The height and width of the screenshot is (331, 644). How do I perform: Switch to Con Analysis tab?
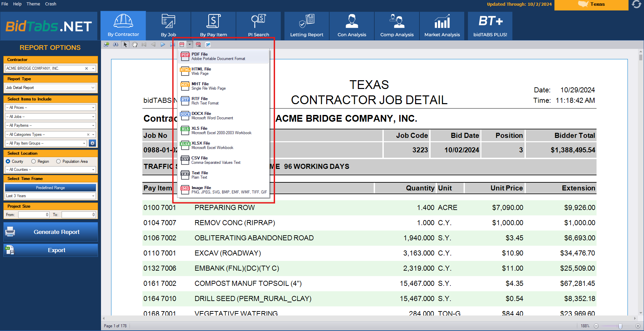click(x=352, y=26)
